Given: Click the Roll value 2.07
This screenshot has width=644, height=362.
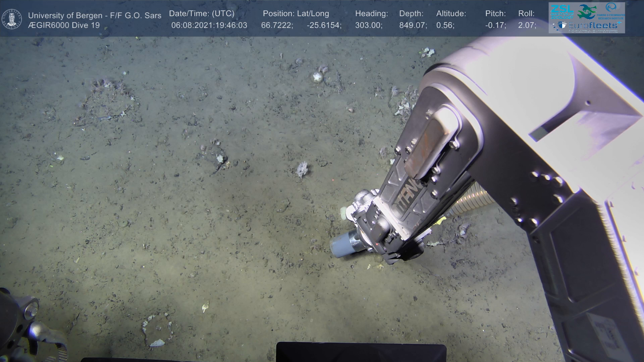Looking at the screenshot, I should pyautogui.click(x=526, y=25).
